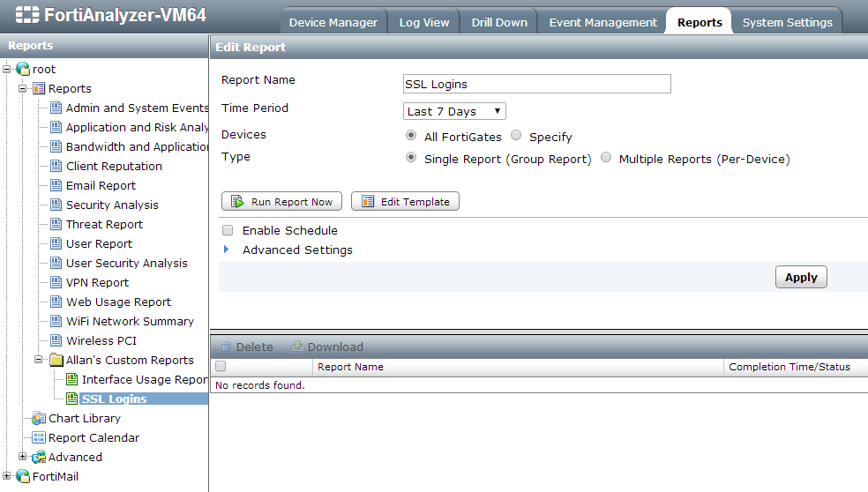Viewport: 868px width, 492px height.
Task: Select the Specify devices radio button
Action: pos(516,136)
